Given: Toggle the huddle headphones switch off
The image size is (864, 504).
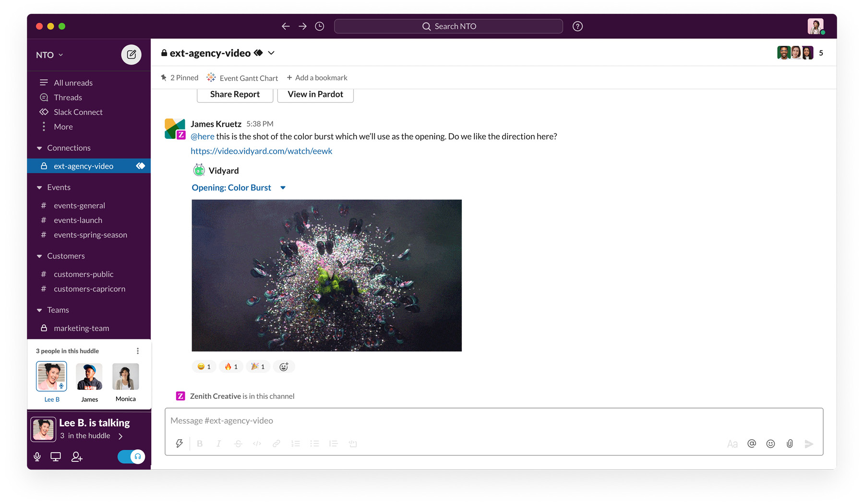Looking at the screenshot, I should pyautogui.click(x=131, y=456).
